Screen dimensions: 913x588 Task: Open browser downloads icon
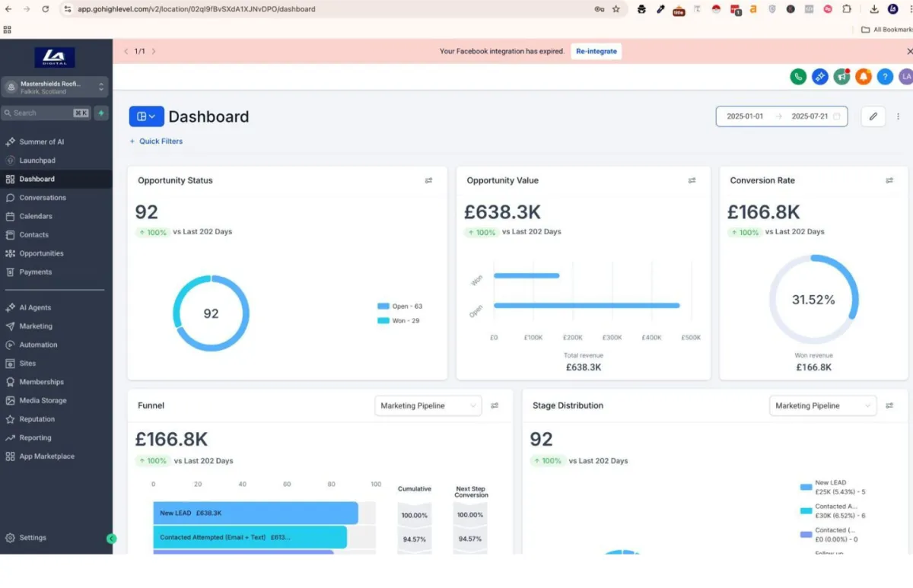[874, 9]
